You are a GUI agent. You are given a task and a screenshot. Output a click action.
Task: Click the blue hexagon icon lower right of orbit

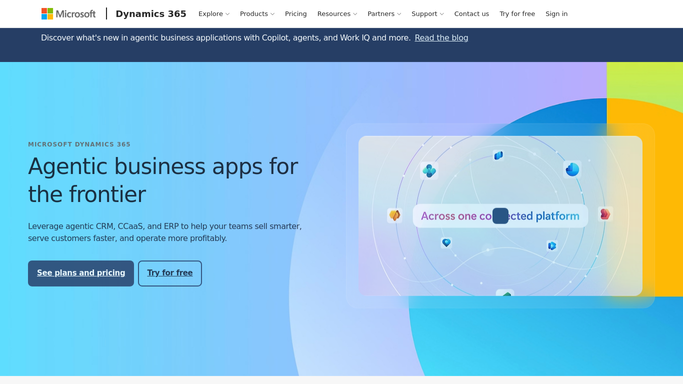(x=552, y=246)
